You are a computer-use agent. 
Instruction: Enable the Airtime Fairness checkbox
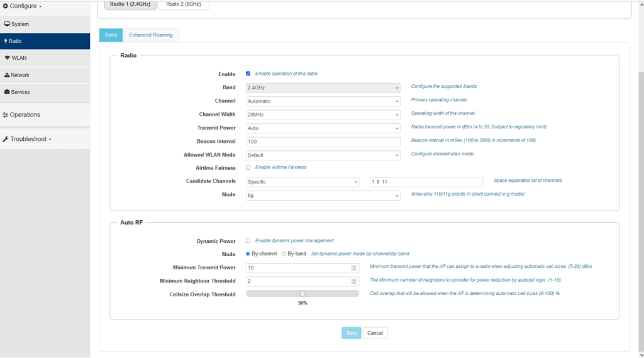(x=248, y=167)
